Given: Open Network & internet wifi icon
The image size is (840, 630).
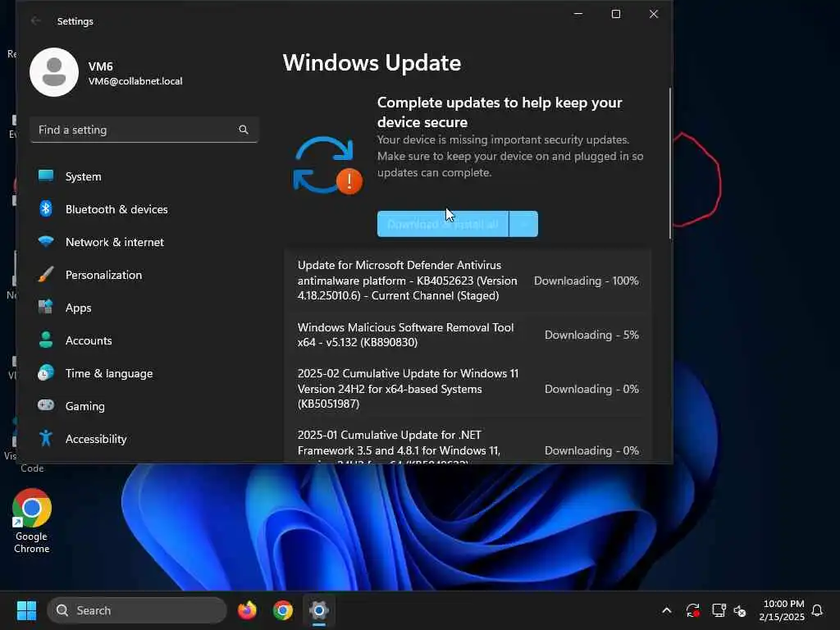Looking at the screenshot, I should click(x=46, y=241).
